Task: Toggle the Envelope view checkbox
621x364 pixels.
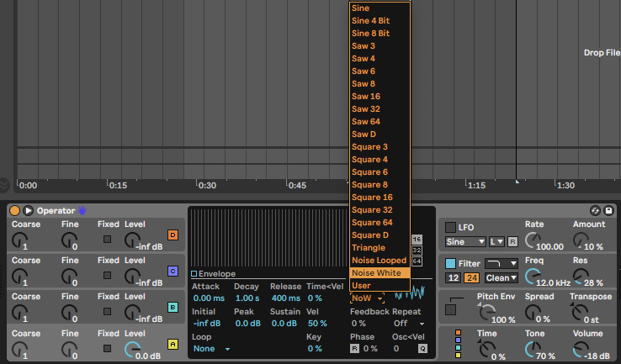Action: click(194, 274)
